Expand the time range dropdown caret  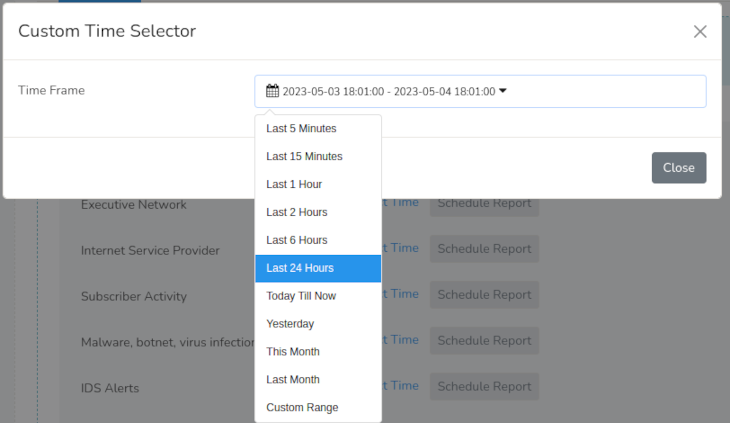click(503, 91)
